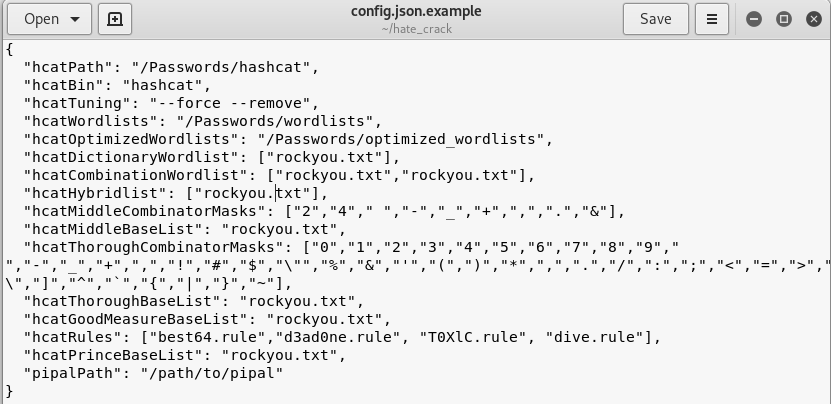
Task: Click the closing brace on last line
Action: (9, 391)
